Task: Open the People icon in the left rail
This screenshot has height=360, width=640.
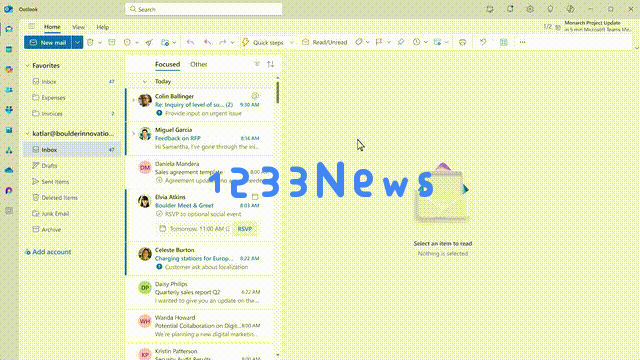Action: coord(9,90)
